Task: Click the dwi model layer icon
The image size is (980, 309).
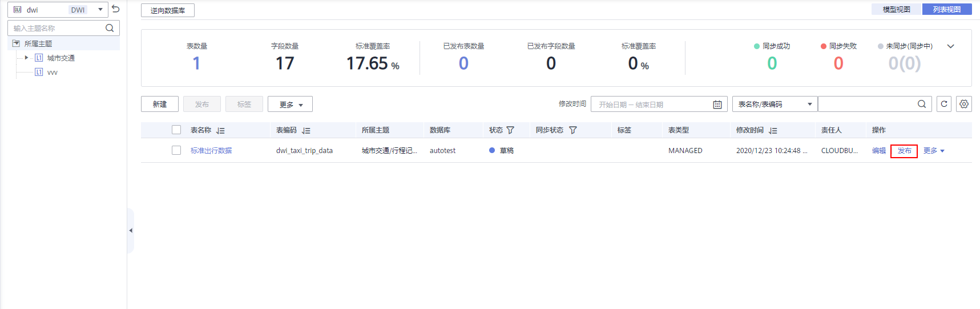Action: [x=17, y=10]
